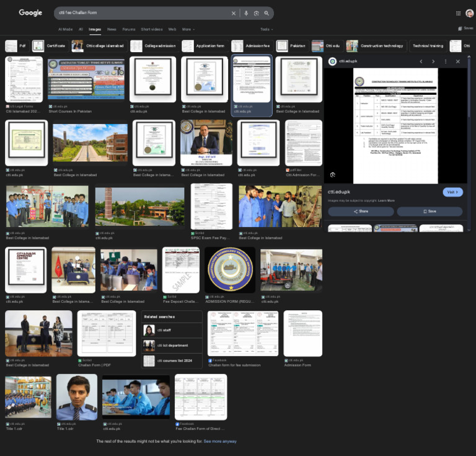Image resolution: width=476 pixels, height=456 pixels.
Task: Open the ctti.edu.pk title in preview panel
Action: coord(339,192)
